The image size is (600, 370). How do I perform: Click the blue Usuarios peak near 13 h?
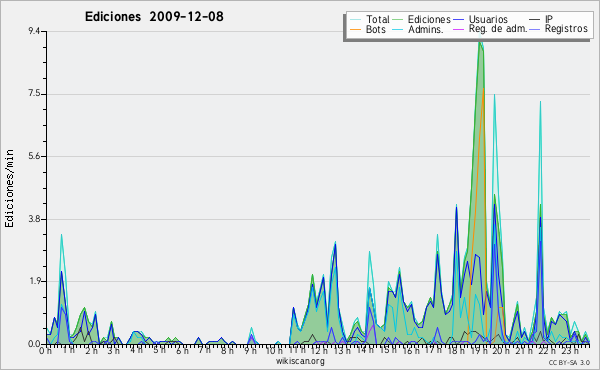(x=335, y=245)
